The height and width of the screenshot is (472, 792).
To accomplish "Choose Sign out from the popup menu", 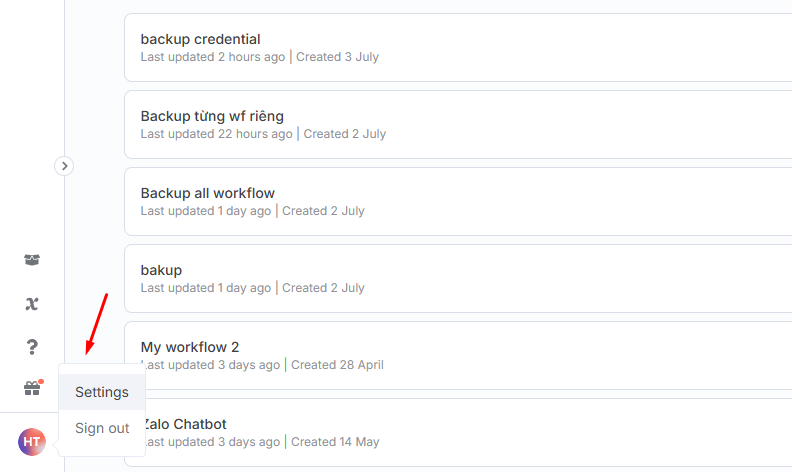I will (x=102, y=428).
